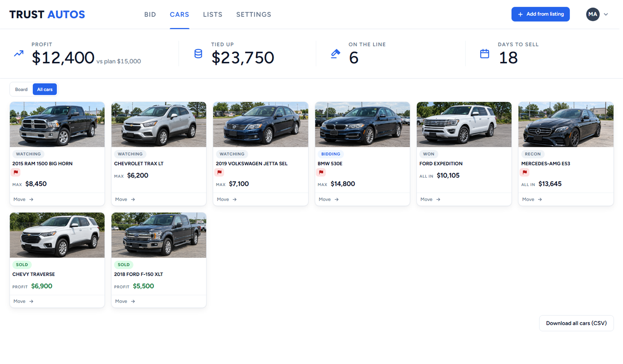
Task: Open the MA user avatar
Action: pyautogui.click(x=593, y=14)
